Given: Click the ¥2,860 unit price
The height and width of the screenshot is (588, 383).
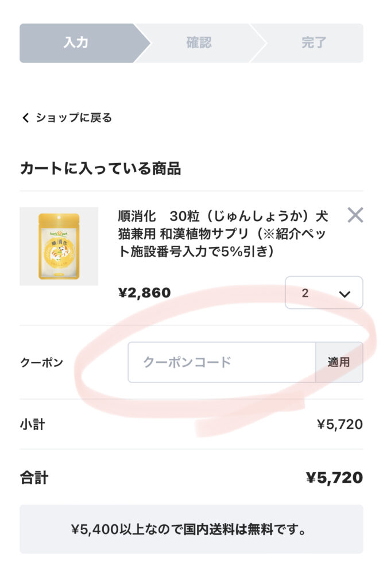Looking at the screenshot, I should [144, 293].
